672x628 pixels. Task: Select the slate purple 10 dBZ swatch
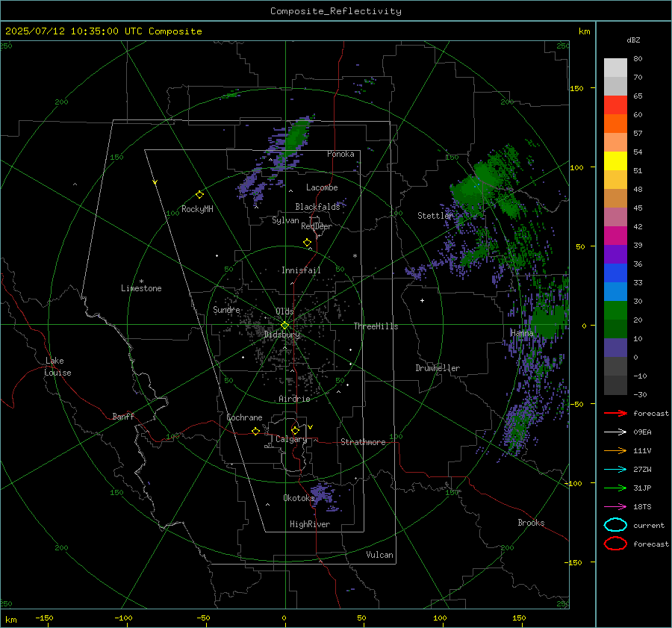tap(615, 347)
